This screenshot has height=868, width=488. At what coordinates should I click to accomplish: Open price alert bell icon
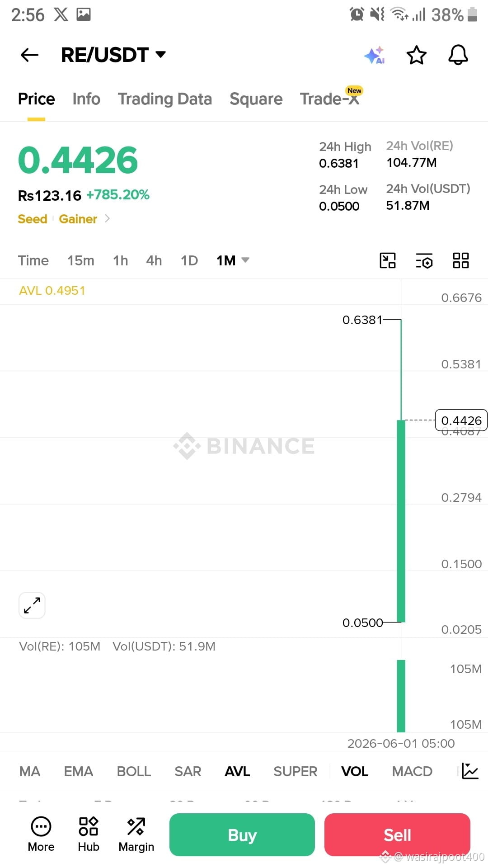(x=458, y=55)
